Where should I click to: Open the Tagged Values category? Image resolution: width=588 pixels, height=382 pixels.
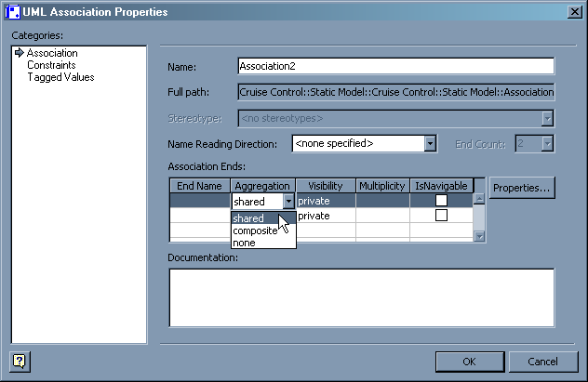(x=60, y=77)
